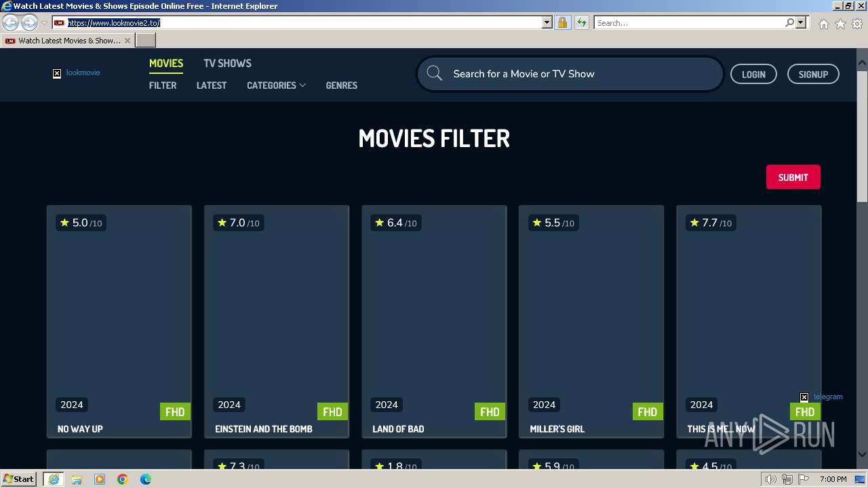Click the network tray icon
Image resolution: width=868 pixels, height=488 pixels.
click(787, 479)
